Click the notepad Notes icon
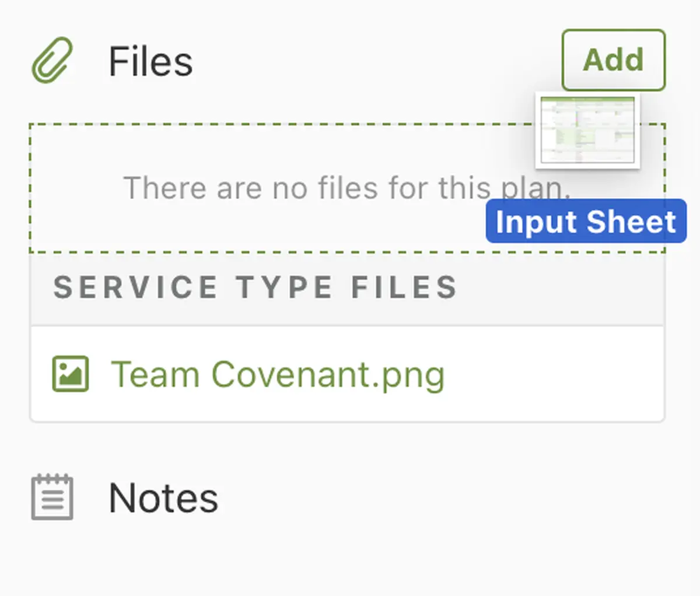This screenshot has width=700, height=596. (52, 497)
